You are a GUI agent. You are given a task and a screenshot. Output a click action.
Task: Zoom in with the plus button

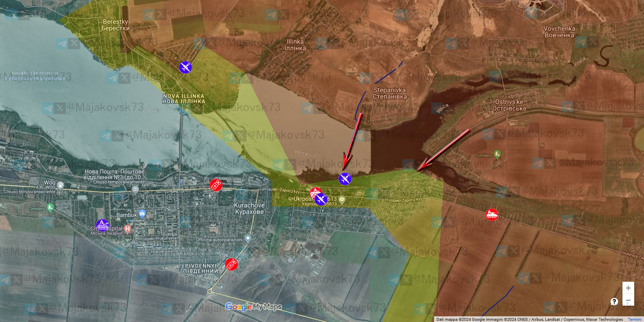tap(628, 288)
